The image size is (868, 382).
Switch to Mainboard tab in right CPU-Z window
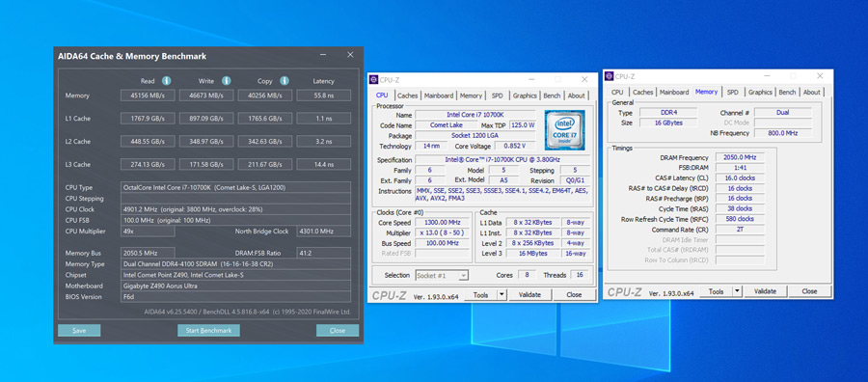click(x=674, y=93)
